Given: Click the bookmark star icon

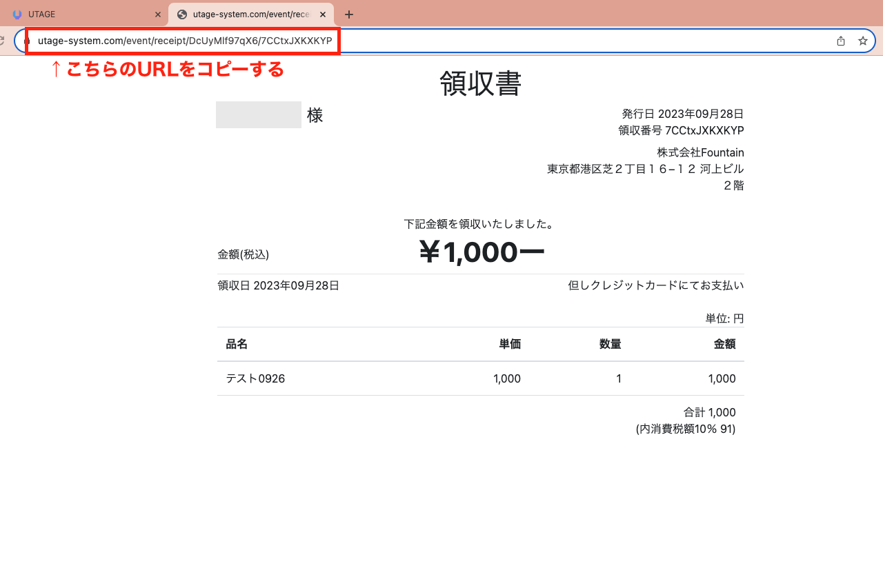Looking at the screenshot, I should click(862, 41).
